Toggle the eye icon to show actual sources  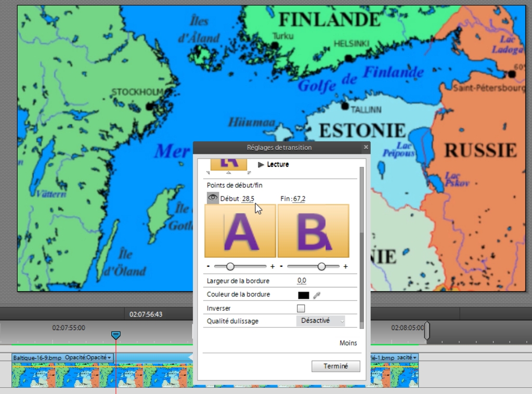(213, 198)
